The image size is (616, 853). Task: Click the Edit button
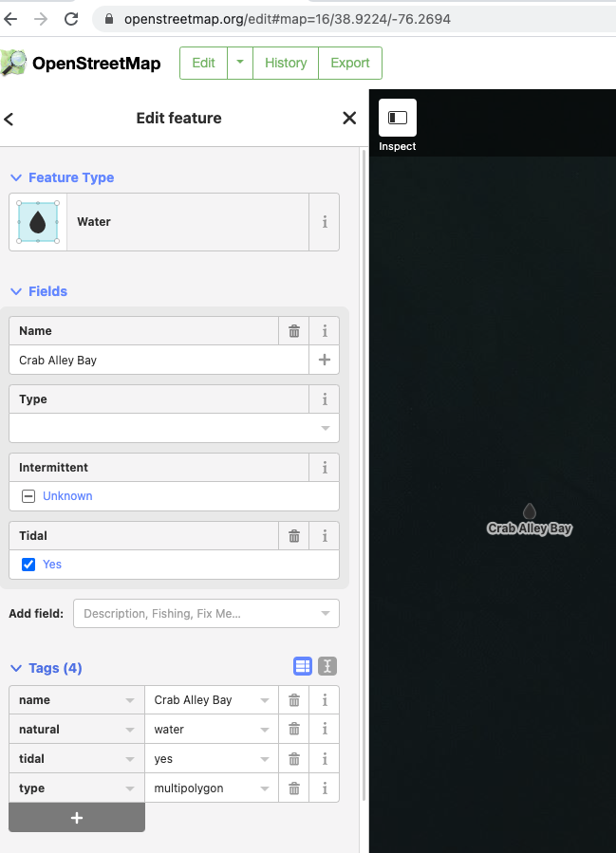[203, 64]
